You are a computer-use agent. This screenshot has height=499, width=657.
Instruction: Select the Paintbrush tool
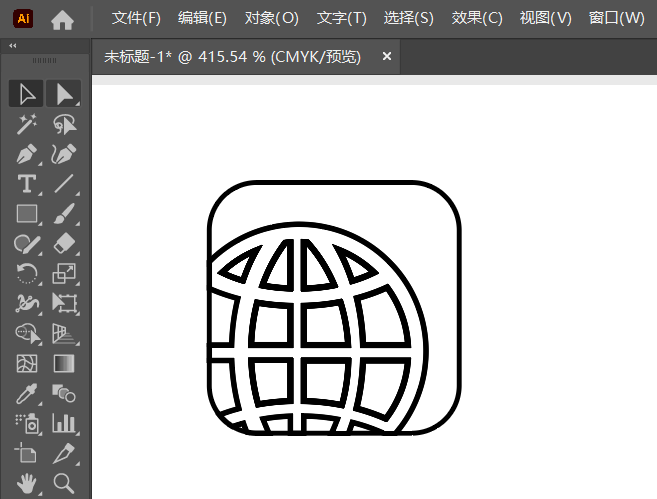coord(64,214)
